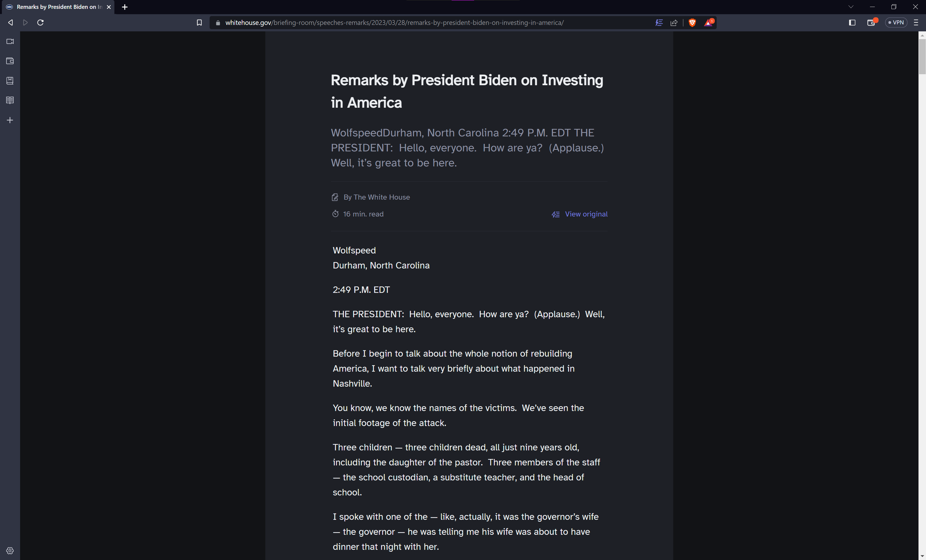Toggle the Brave VPN connection

[896, 23]
